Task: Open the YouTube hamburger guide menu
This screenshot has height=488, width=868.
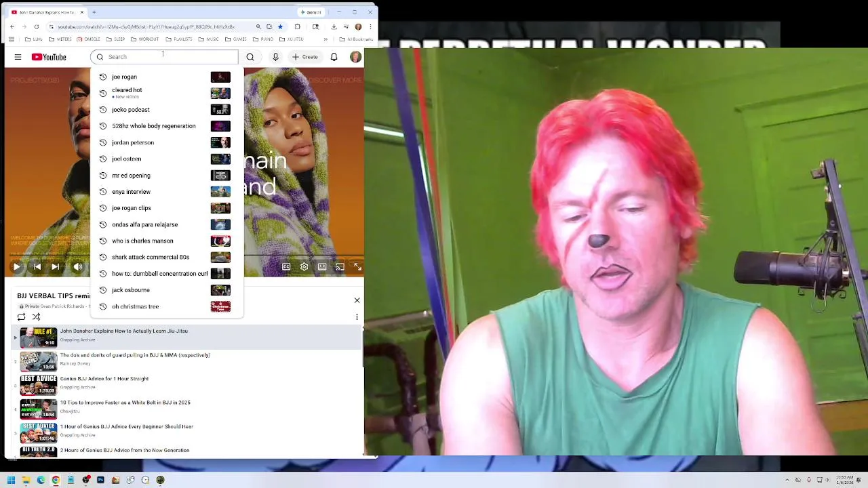Action: [18, 57]
